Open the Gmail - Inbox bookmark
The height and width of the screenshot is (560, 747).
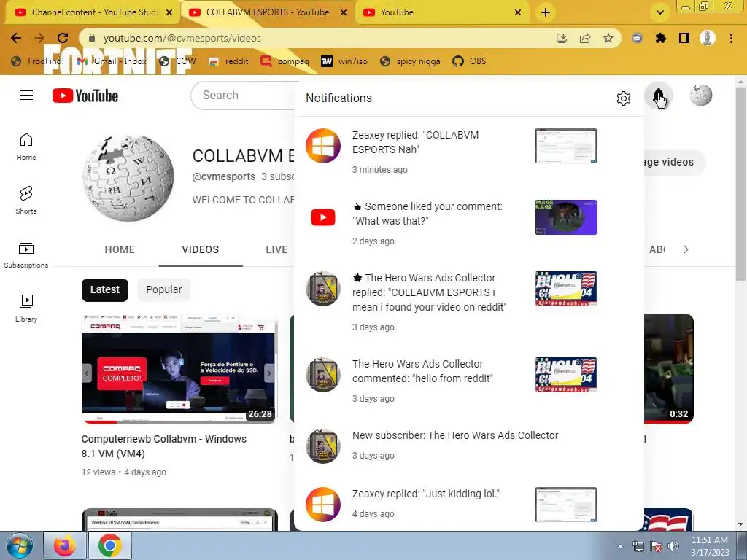pyautogui.click(x=112, y=61)
